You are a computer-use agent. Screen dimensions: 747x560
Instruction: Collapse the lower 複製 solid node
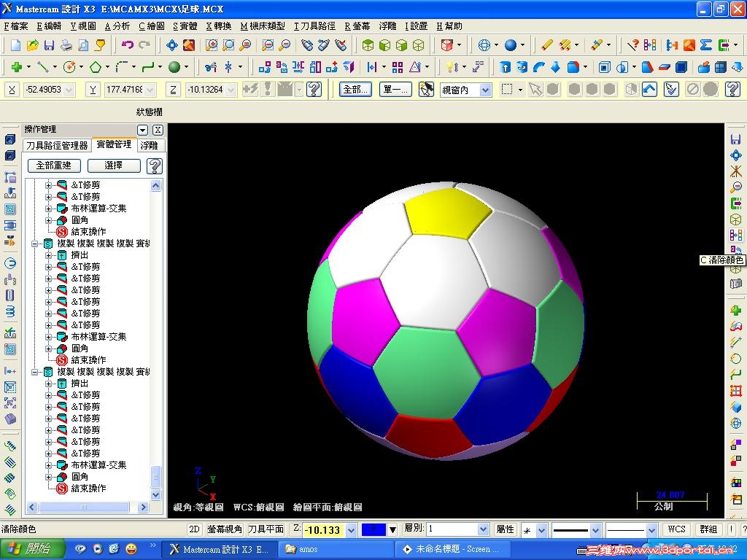click(35, 371)
